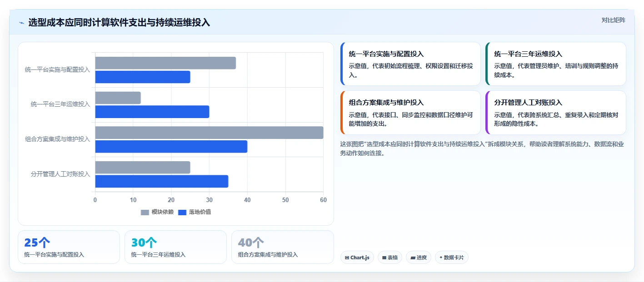Click the chart axis label 统一平台三年运维投入
The width and height of the screenshot is (644, 282).
click(60, 104)
